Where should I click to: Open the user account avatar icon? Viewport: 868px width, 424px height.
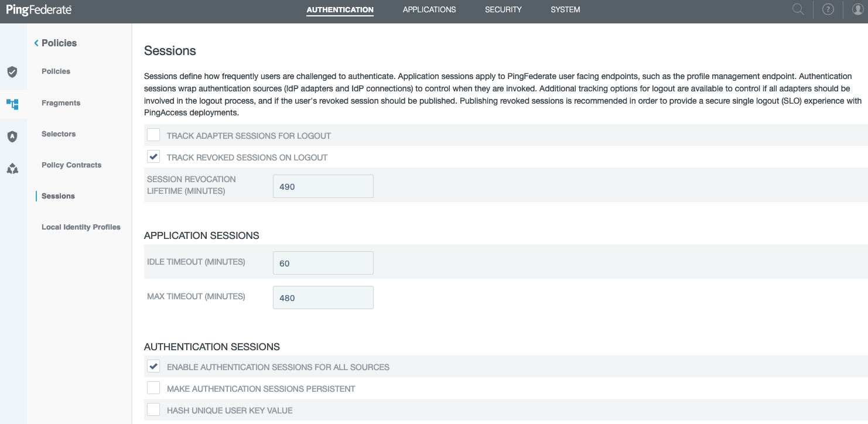click(x=857, y=9)
